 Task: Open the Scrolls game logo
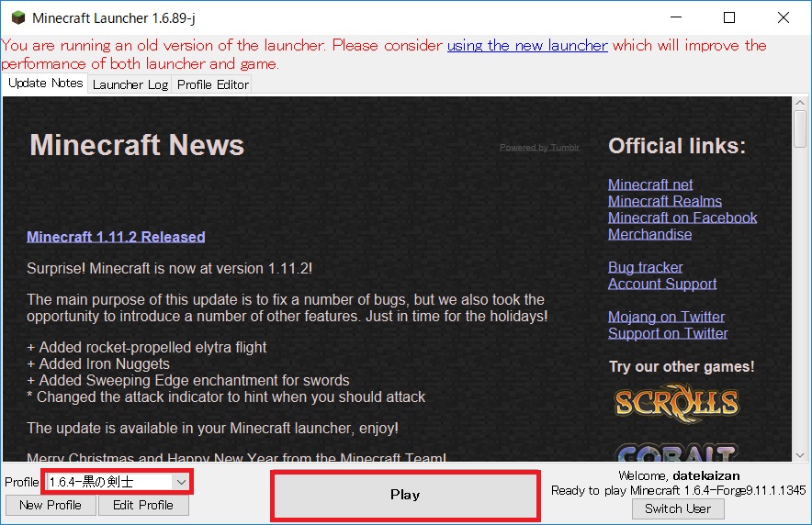[677, 402]
